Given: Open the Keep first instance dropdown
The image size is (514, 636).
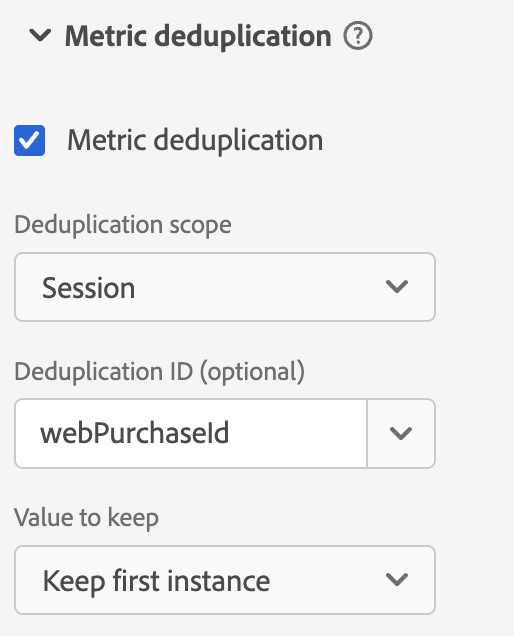Looking at the screenshot, I should click(225, 580).
